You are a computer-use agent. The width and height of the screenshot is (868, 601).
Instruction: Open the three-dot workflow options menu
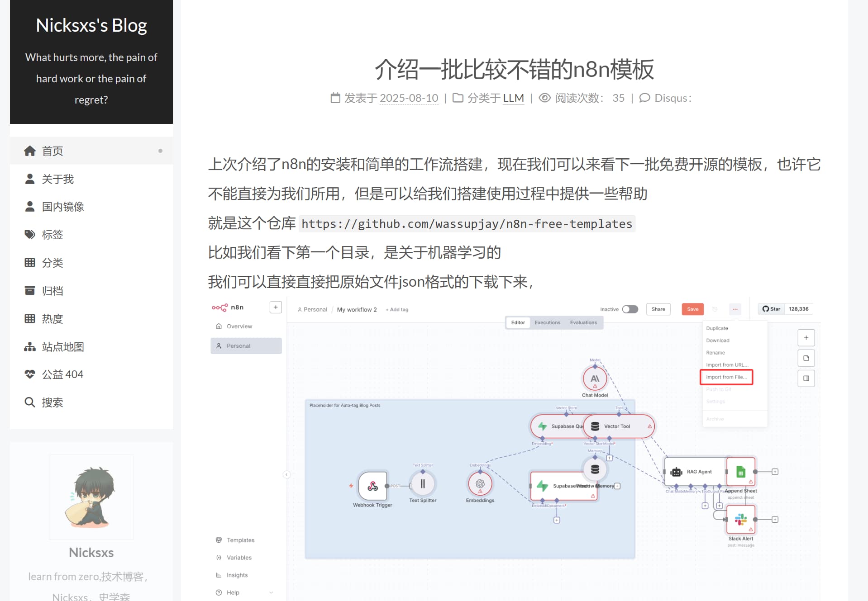coord(735,309)
